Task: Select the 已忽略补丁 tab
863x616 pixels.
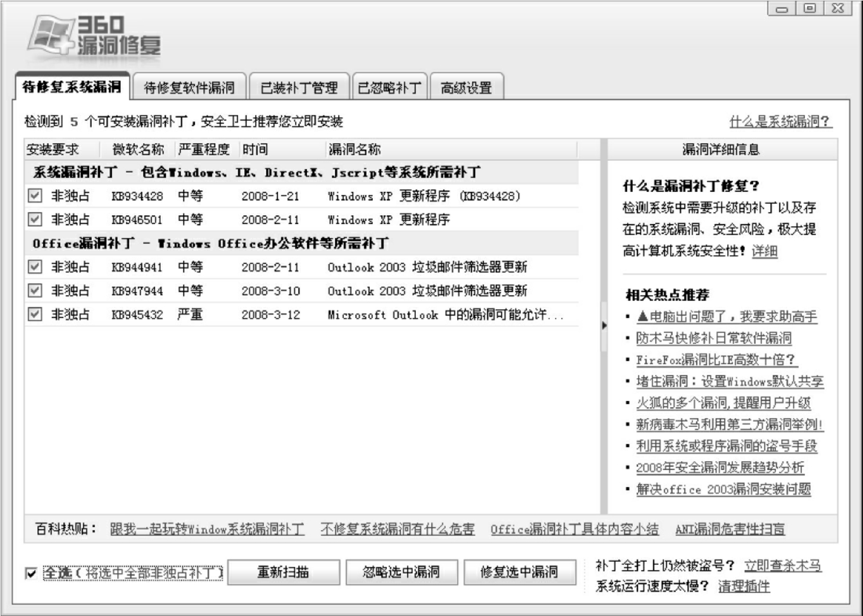Action: 389,88
